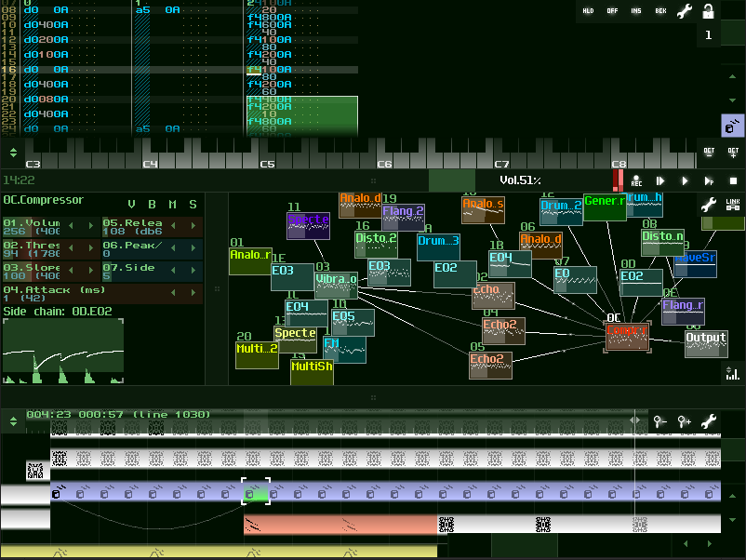Screen dimensions: 746x560
Task: Select the Analo..r module numbered 01
Action: 251,261
